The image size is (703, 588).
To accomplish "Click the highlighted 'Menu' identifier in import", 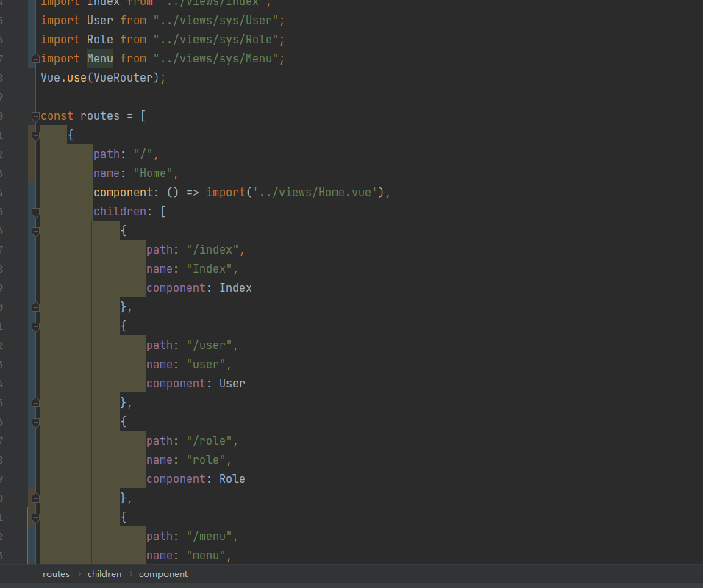I will coord(100,59).
